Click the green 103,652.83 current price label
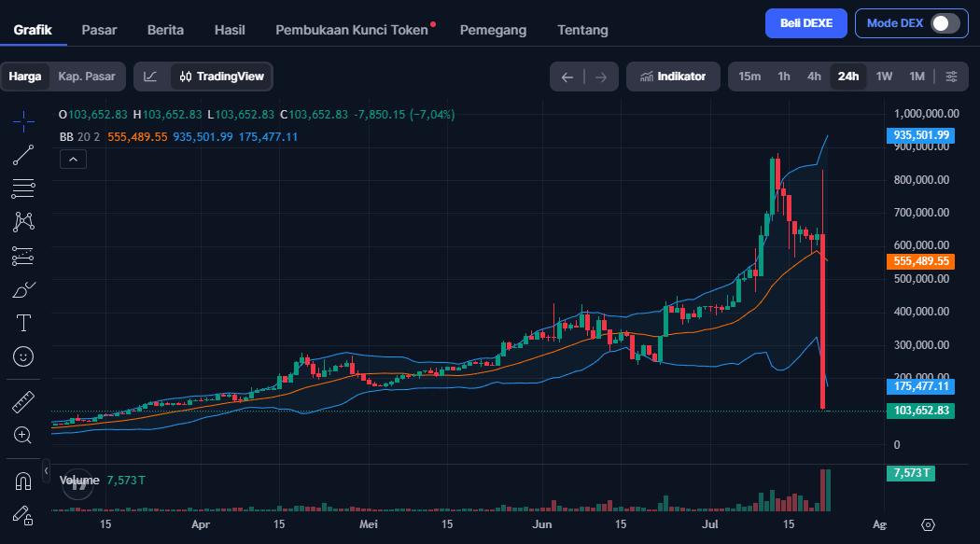 920,411
